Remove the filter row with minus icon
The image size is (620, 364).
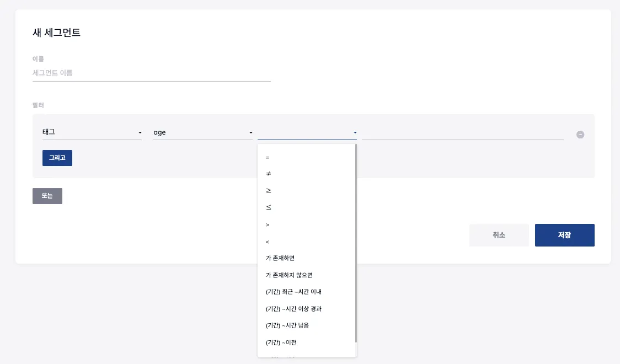point(580,135)
